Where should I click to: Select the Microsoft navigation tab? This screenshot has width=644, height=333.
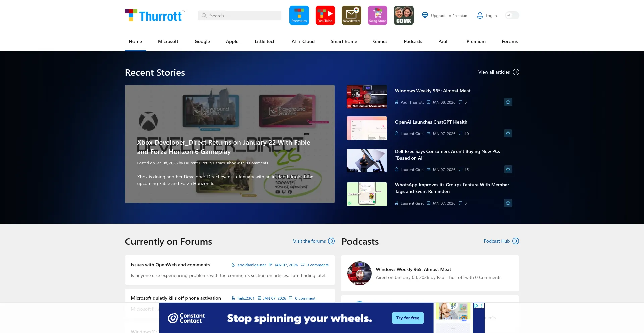168,41
